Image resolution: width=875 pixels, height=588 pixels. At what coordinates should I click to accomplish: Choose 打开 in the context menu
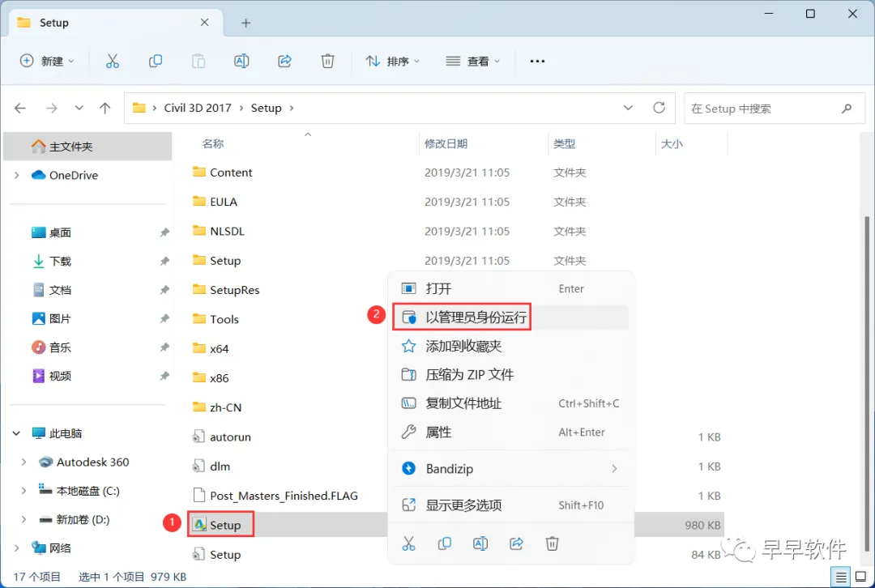pyautogui.click(x=510, y=288)
